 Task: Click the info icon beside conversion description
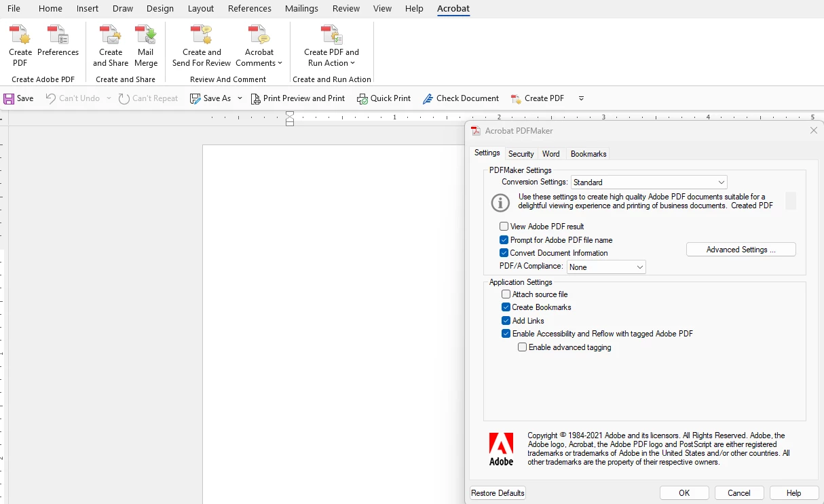[500, 202]
